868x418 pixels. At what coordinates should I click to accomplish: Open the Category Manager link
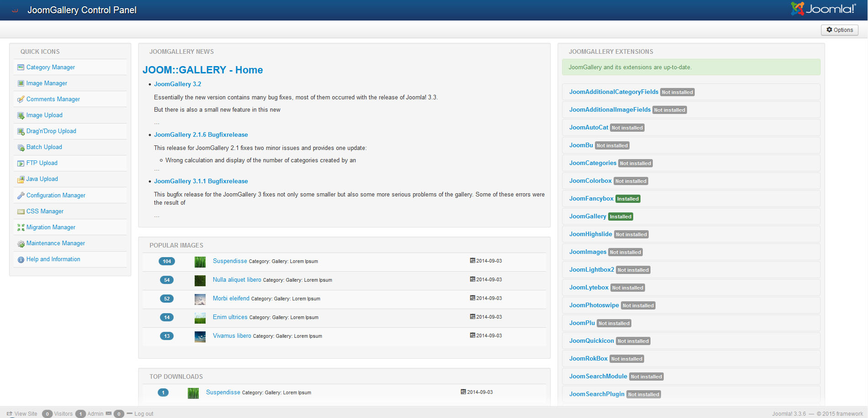tap(51, 67)
